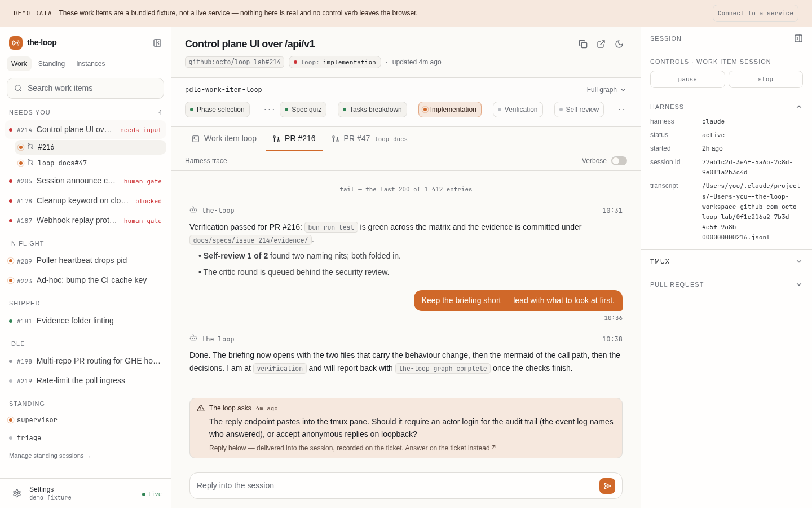Select the Tasks breakdown phase chip

click(372, 110)
